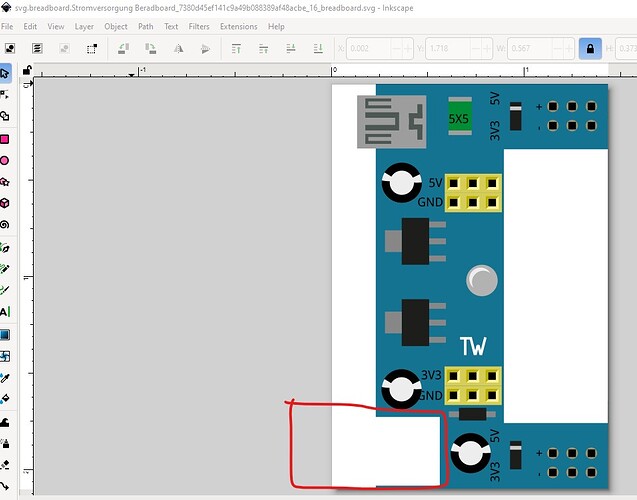The width and height of the screenshot is (637, 500).
Task: Lower selection to bottom
Action: [318, 48]
